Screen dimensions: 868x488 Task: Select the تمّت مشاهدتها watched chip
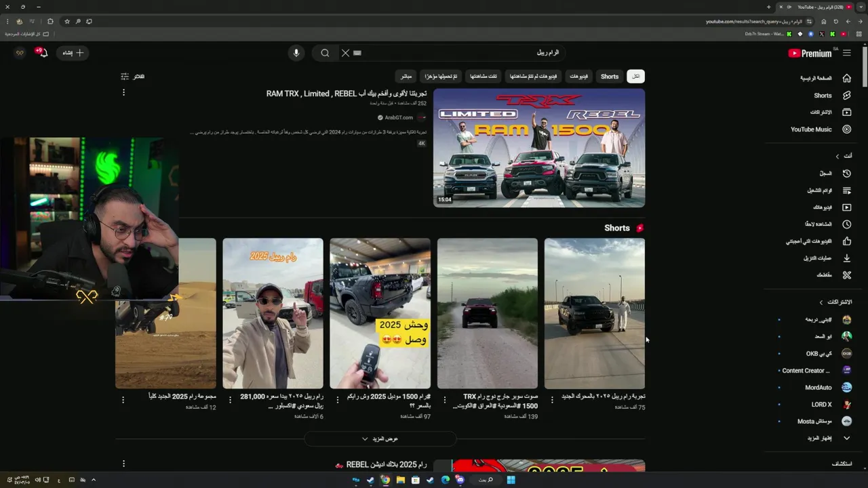484,77
